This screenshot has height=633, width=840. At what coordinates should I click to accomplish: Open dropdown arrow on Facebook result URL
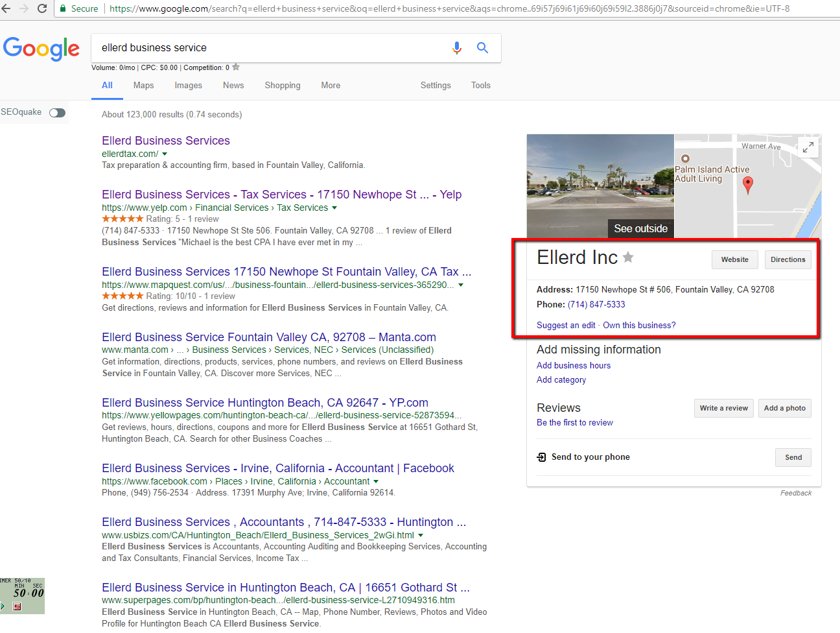tap(376, 482)
